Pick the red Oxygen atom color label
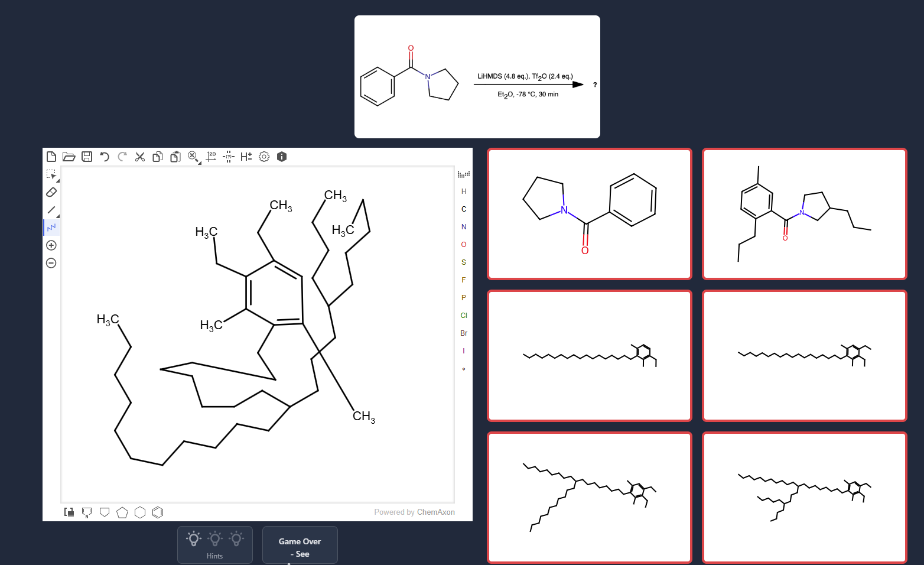 tap(464, 245)
